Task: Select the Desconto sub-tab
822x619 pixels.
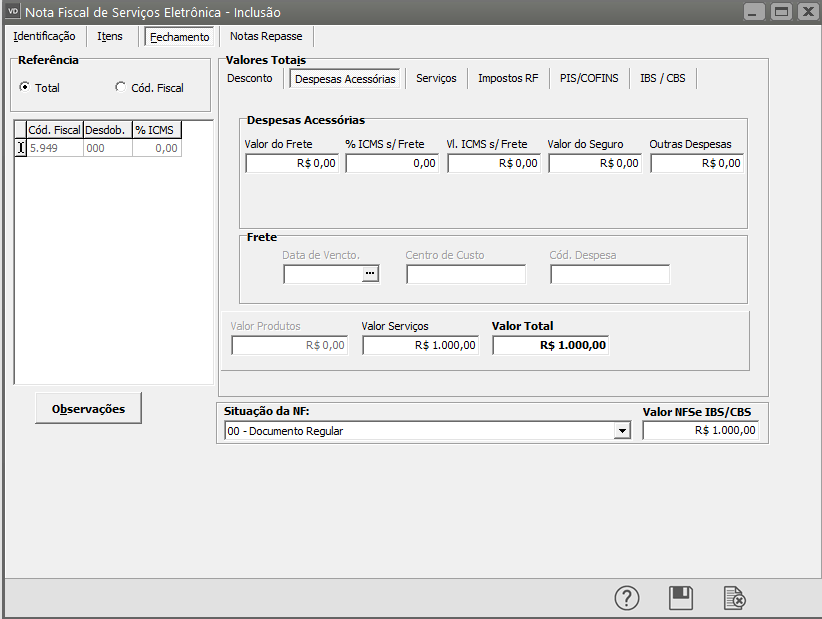Action: click(249, 78)
